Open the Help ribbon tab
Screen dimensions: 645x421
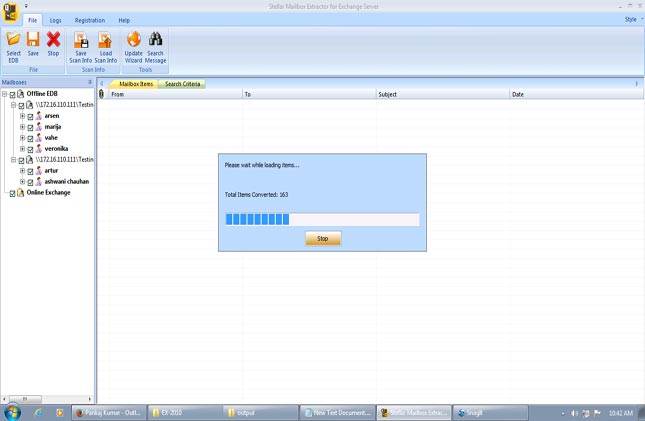pyautogui.click(x=124, y=20)
